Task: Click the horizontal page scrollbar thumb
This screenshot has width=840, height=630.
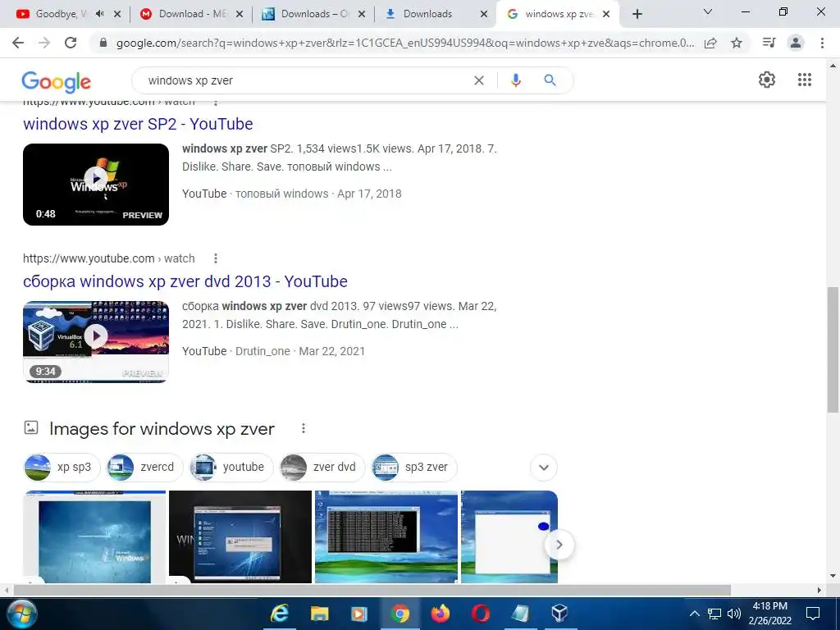Action: coord(372,590)
